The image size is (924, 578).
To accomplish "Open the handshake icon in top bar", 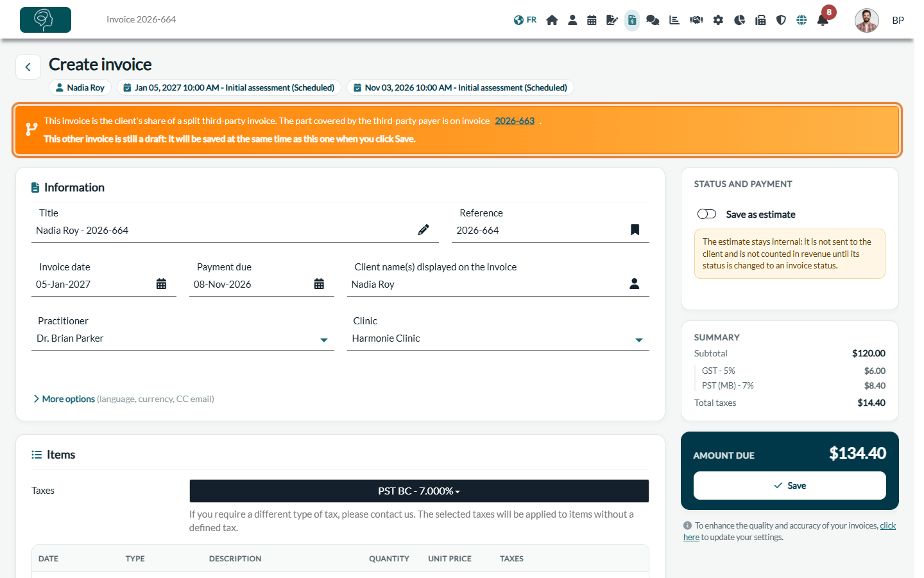I will (x=696, y=20).
